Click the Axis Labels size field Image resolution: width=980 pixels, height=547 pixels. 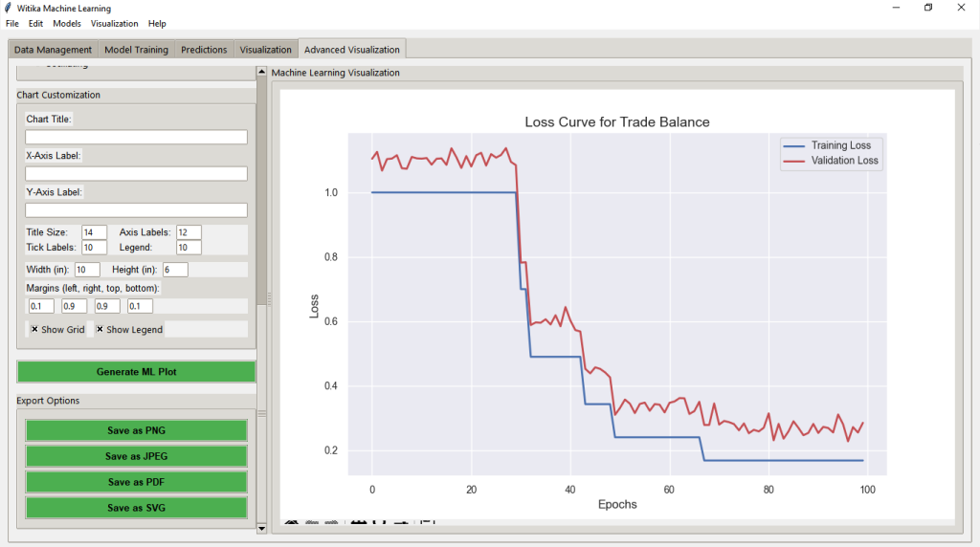[189, 232]
